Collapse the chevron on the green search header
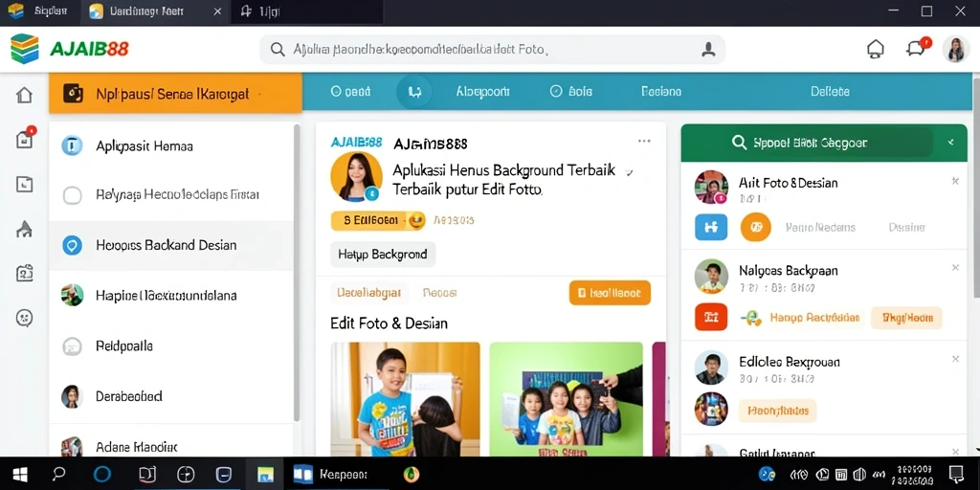This screenshot has width=980, height=490. 950,144
